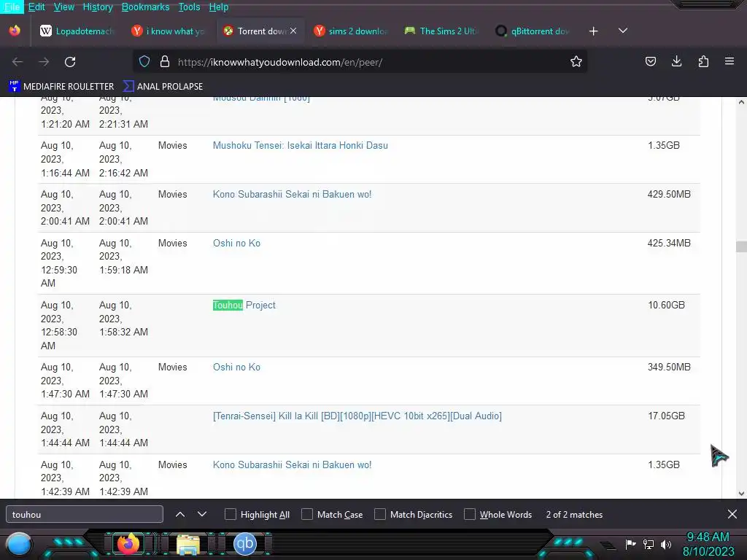Open Firefox from the taskbar
747x560 pixels.
[x=128, y=544]
